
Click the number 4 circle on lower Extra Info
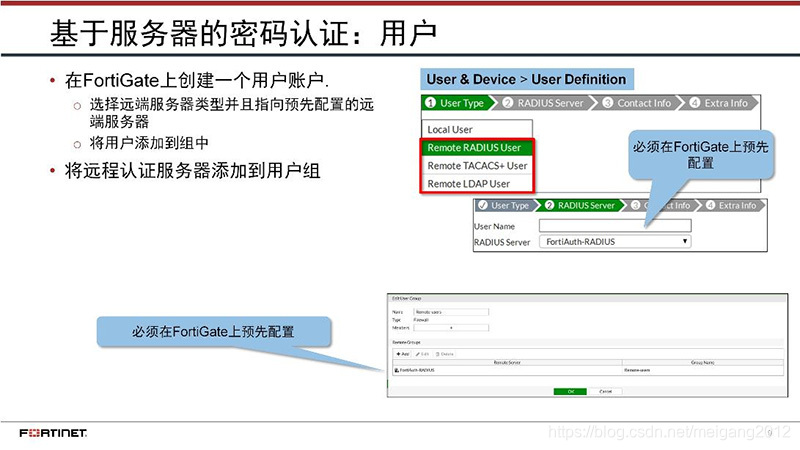pyautogui.click(x=710, y=205)
